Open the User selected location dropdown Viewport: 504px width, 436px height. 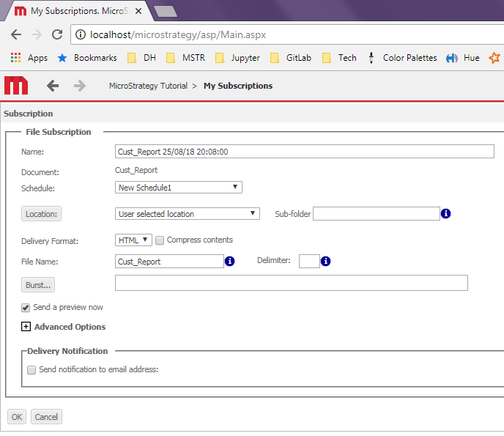pos(188,214)
